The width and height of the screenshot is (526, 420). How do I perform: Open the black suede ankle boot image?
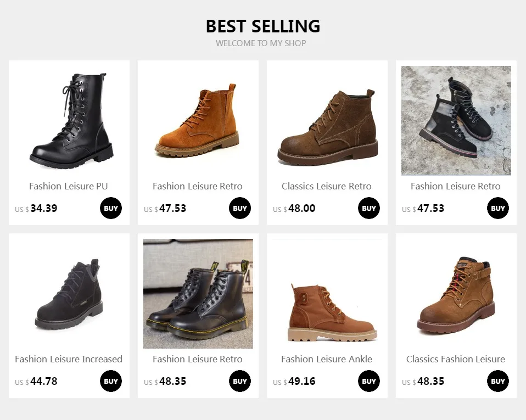click(x=69, y=294)
